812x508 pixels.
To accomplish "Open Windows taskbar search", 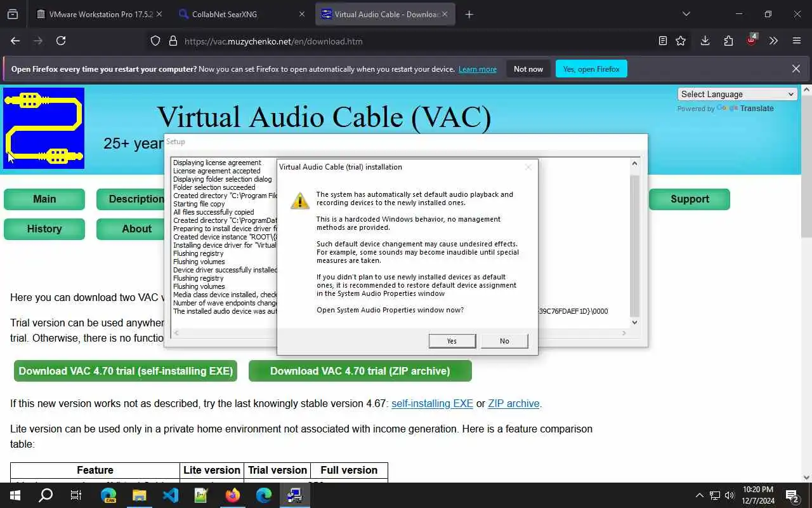I will coord(46,495).
